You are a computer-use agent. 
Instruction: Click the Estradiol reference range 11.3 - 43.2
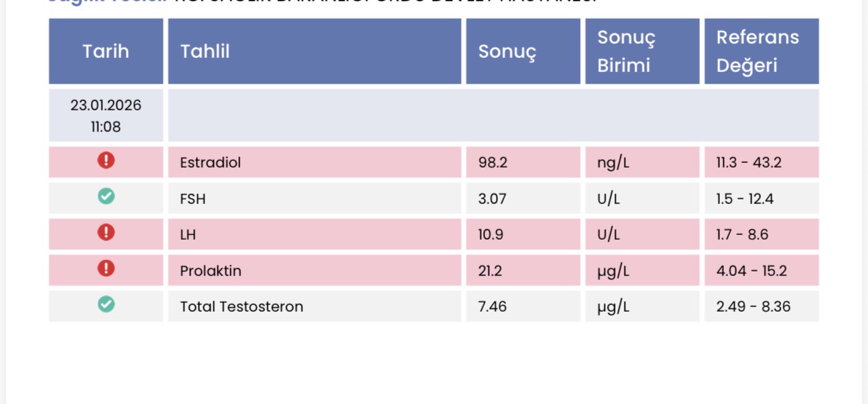click(749, 163)
